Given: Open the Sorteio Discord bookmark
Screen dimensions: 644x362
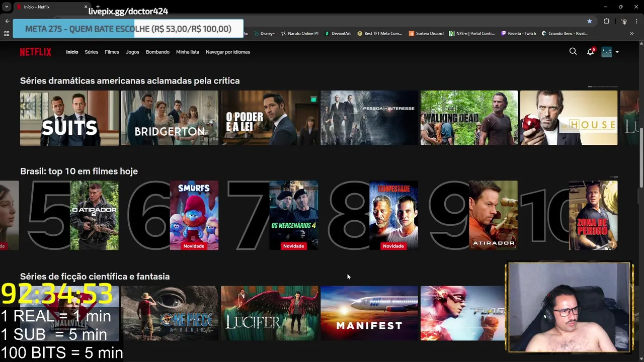Looking at the screenshot, I should pyautogui.click(x=426, y=34).
